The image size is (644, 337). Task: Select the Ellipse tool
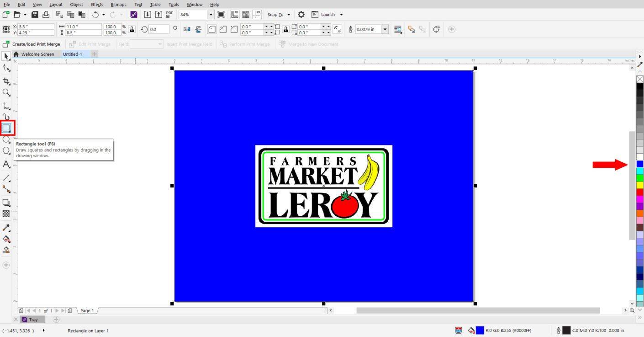pos(6,140)
